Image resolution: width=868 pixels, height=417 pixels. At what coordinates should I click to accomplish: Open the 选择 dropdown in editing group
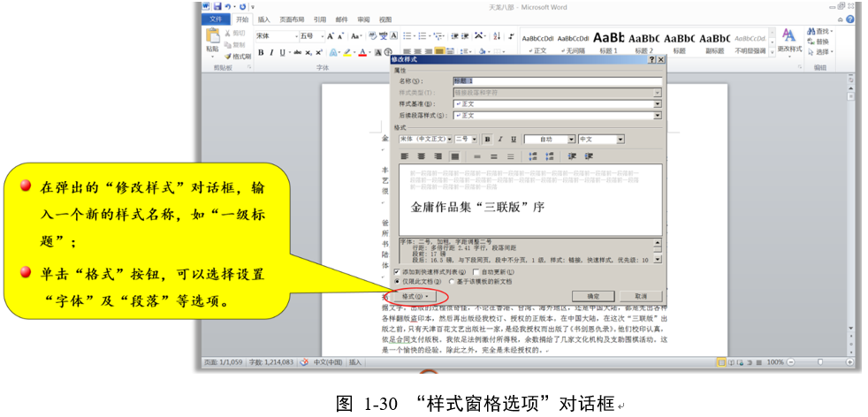pyautogui.click(x=820, y=52)
